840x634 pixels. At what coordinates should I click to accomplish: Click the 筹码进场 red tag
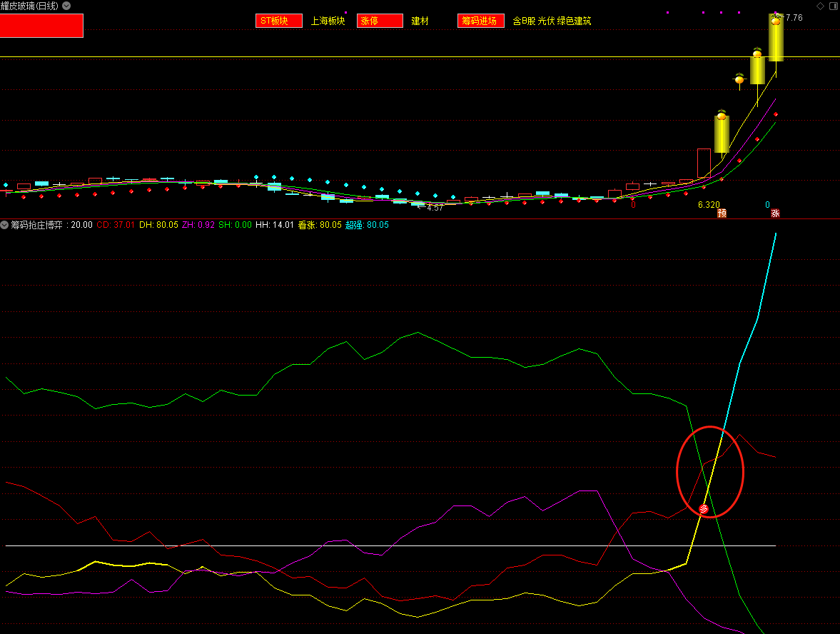tap(480, 21)
